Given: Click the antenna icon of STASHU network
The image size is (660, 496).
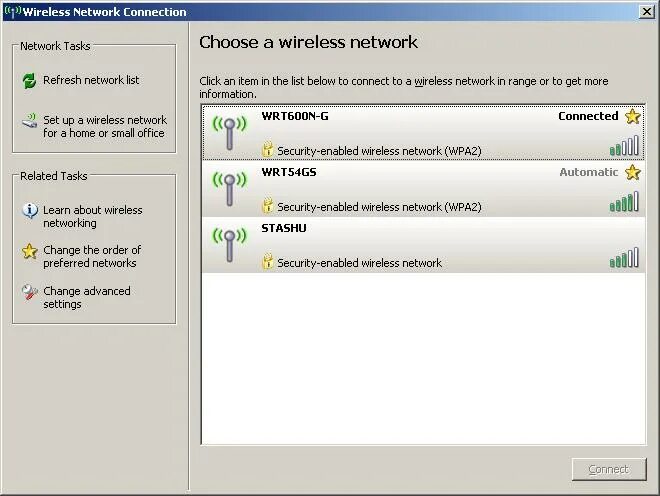Looking at the screenshot, I should (x=229, y=245).
